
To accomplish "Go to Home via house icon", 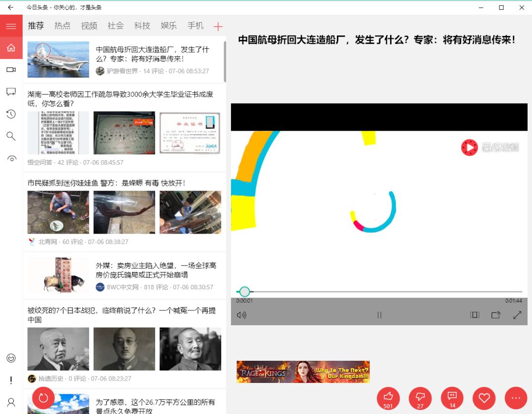I will coord(11,48).
